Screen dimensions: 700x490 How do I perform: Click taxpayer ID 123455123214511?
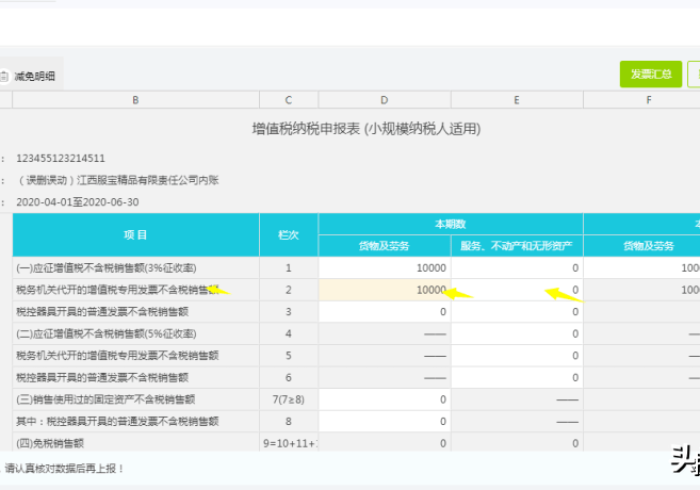[61, 158]
